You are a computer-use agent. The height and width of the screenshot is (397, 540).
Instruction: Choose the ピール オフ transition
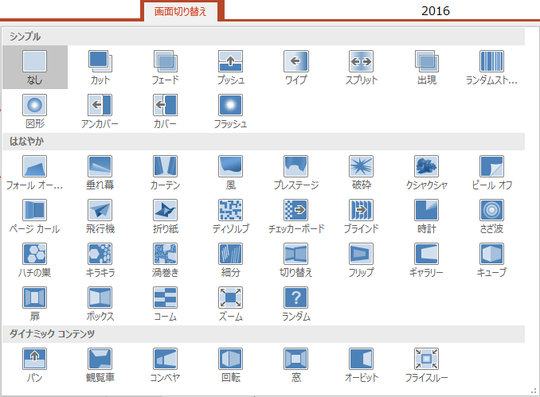(x=491, y=173)
